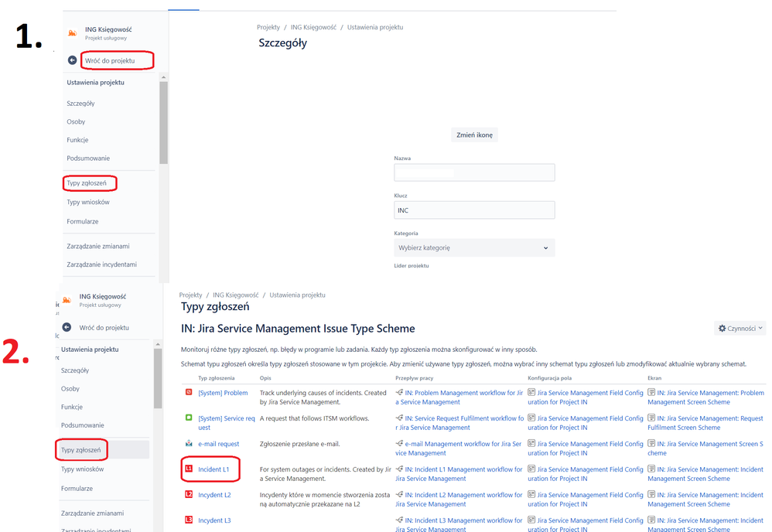Open Osoby in top sidebar
Viewport: 772px width, 532px height.
tap(76, 121)
